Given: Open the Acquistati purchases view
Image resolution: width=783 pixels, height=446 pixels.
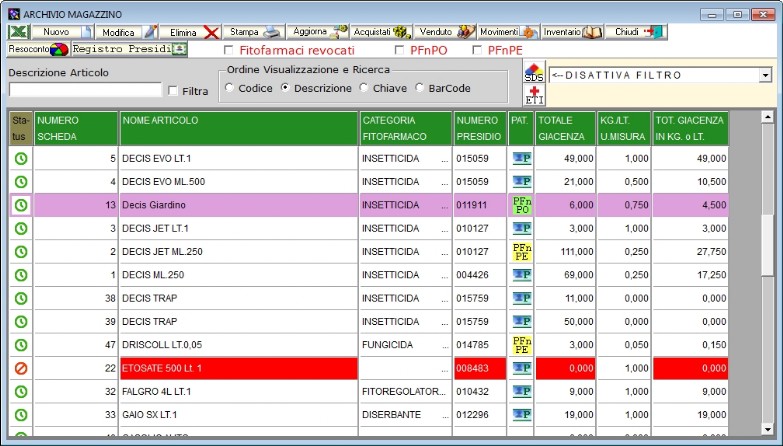Looking at the screenshot, I should [x=381, y=32].
